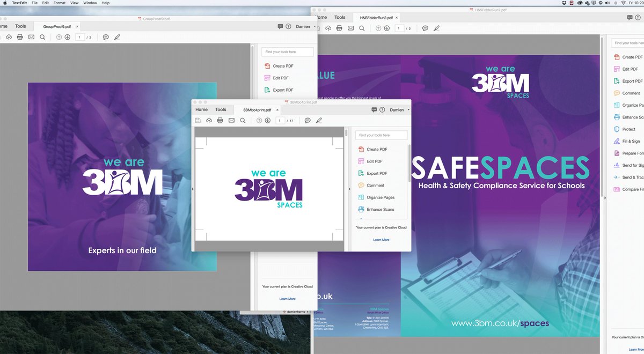Image resolution: width=644 pixels, height=354 pixels.
Task: Click the comment bubble tool in GroupProof9.pdf toolbar
Action: (x=106, y=37)
